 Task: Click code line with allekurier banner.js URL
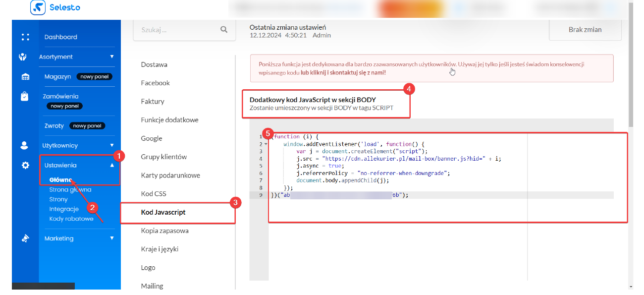point(399,159)
